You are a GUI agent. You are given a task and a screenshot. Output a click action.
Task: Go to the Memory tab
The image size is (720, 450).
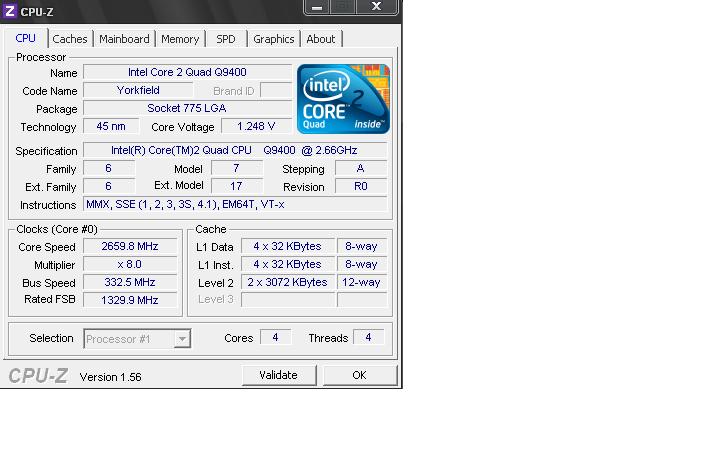pos(180,39)
